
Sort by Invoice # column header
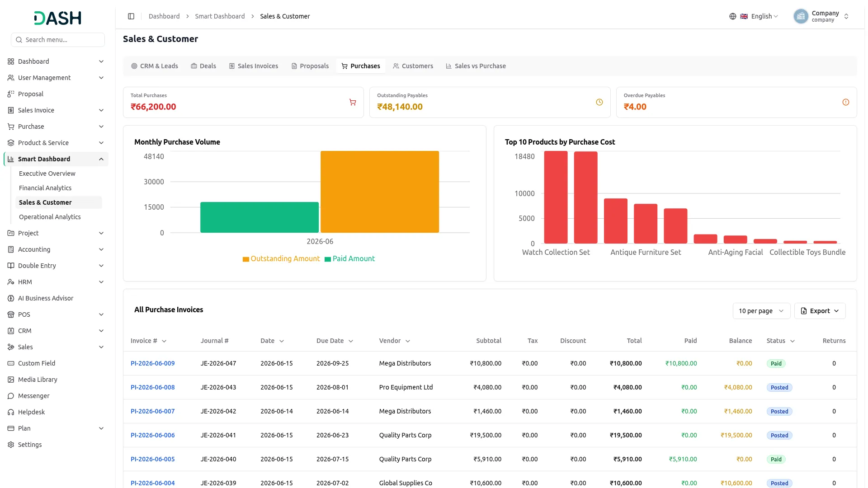point(148,341)
